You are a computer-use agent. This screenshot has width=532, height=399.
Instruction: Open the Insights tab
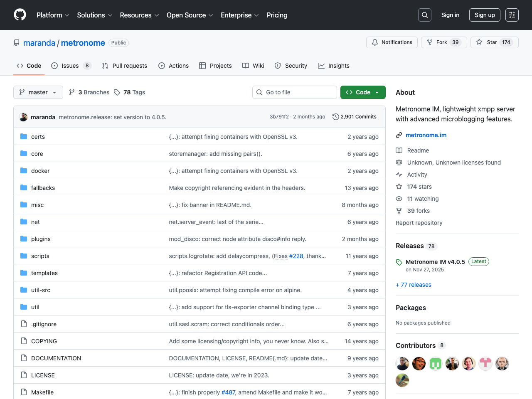pos(334,66)
